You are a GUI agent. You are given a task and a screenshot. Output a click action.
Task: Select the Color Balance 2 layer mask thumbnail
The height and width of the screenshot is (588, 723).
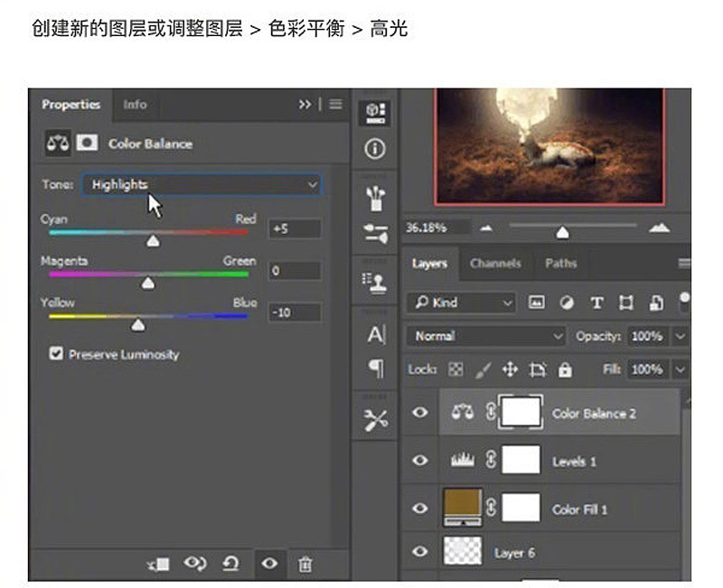[x=521, y=412]
